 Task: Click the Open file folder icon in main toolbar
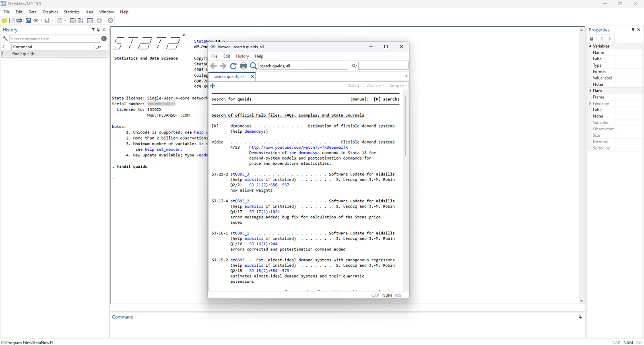point(4,21)
